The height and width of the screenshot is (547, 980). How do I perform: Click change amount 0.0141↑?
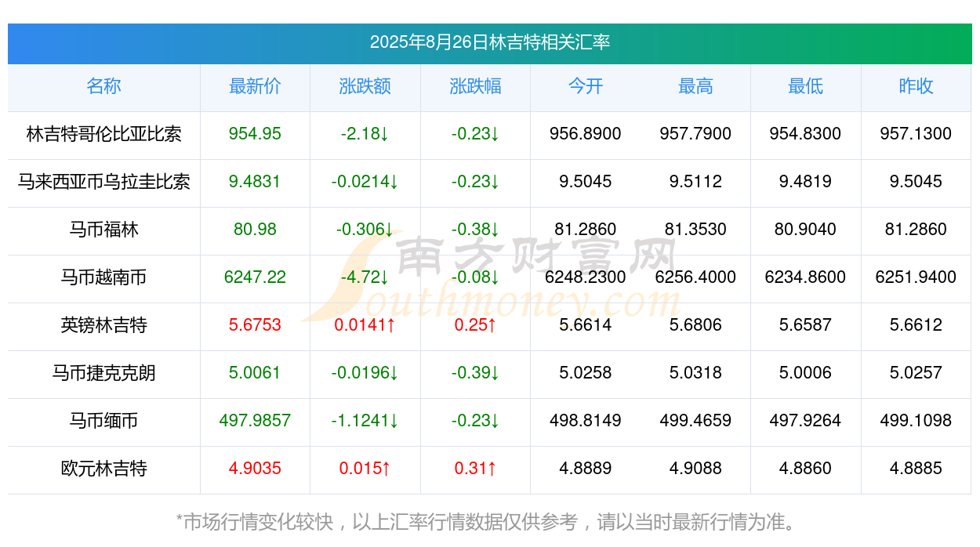point(365,325)
